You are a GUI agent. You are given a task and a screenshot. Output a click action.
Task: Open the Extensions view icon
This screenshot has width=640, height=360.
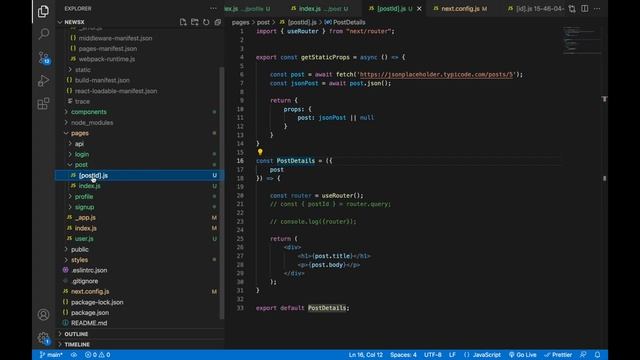[x=43, y=104]
